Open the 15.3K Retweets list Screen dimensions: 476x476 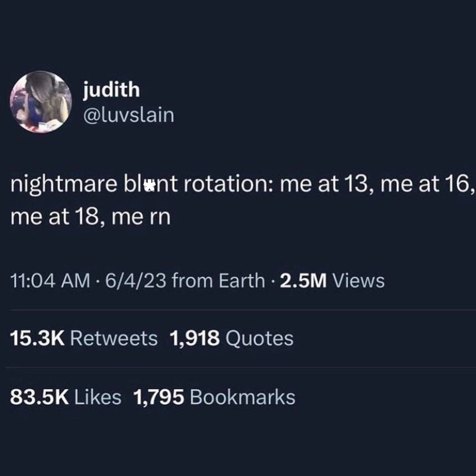pyautogui.click(x=84, y=338)
